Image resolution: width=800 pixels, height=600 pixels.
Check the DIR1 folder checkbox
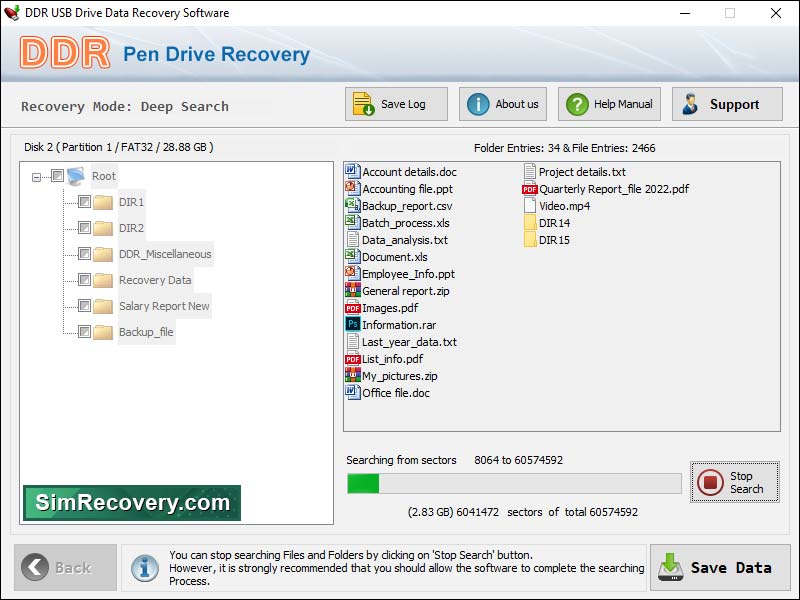(x=85, y=202)
